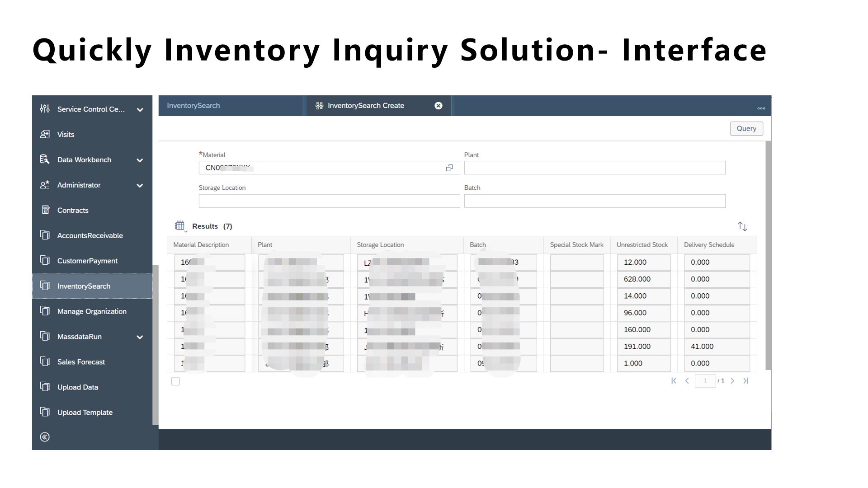Viewport: 868px width, 488px height.
Task: Open Material value help icon
Action: point(449,168)
